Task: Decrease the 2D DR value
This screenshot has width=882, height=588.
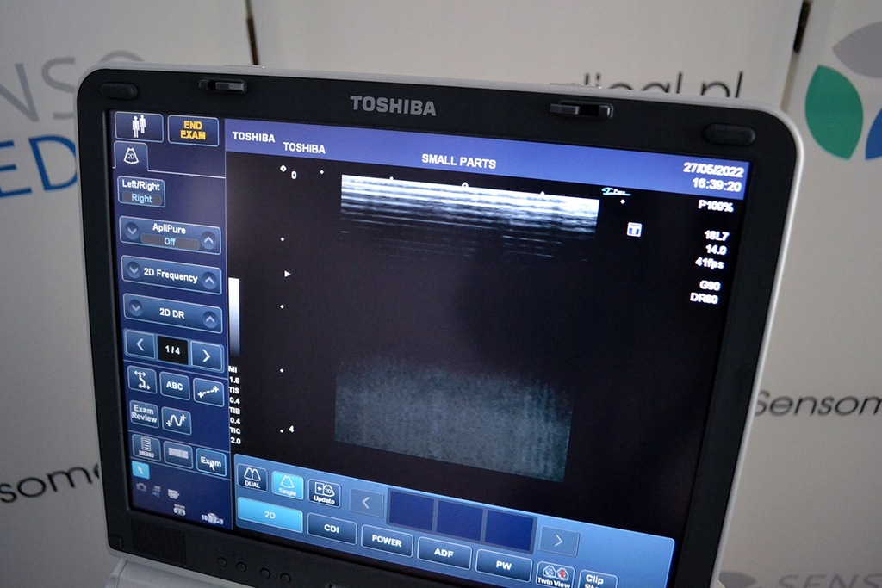Action: click(x=135, y=307)
